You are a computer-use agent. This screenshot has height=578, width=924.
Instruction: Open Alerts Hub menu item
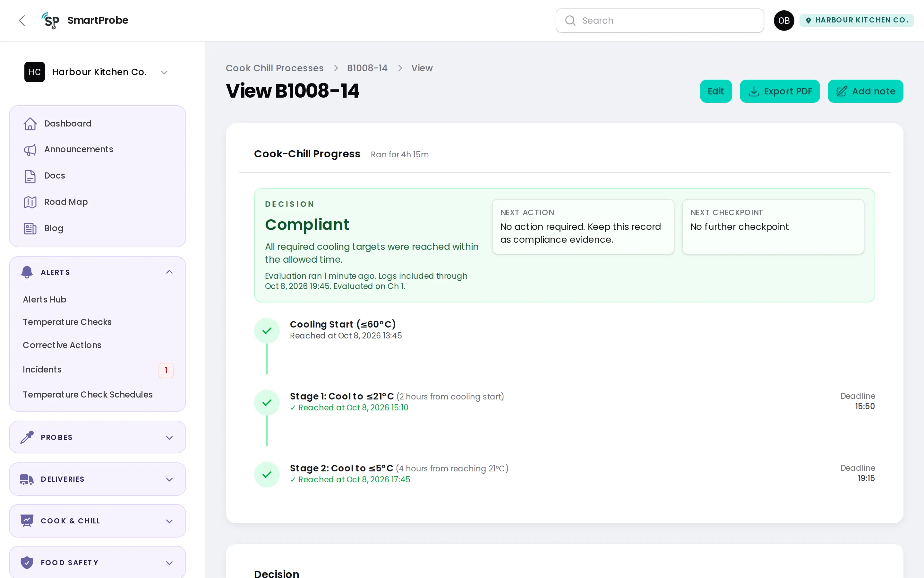tap(45, 299)
